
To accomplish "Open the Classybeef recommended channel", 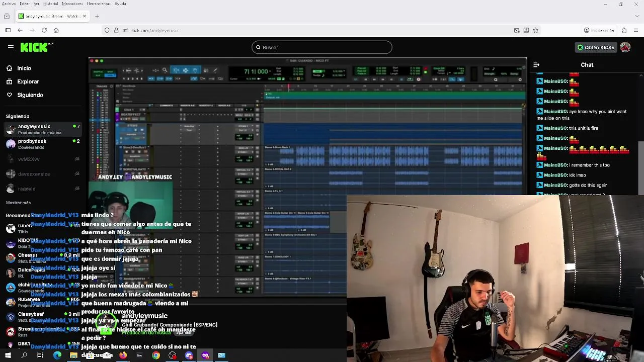I will pos(43,317).
